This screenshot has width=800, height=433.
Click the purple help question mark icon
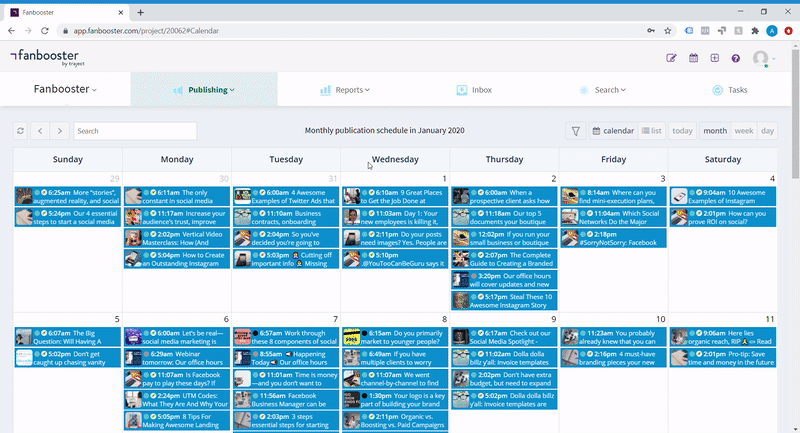[736, 58]
